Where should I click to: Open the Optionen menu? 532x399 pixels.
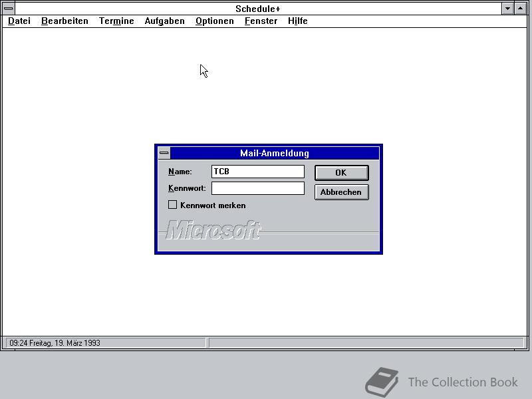pyautogui.click(x=214, y=21)
